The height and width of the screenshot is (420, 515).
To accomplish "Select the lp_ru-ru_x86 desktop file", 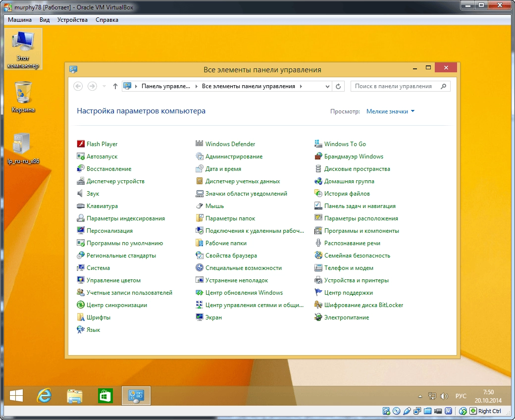I will point(23,148).
